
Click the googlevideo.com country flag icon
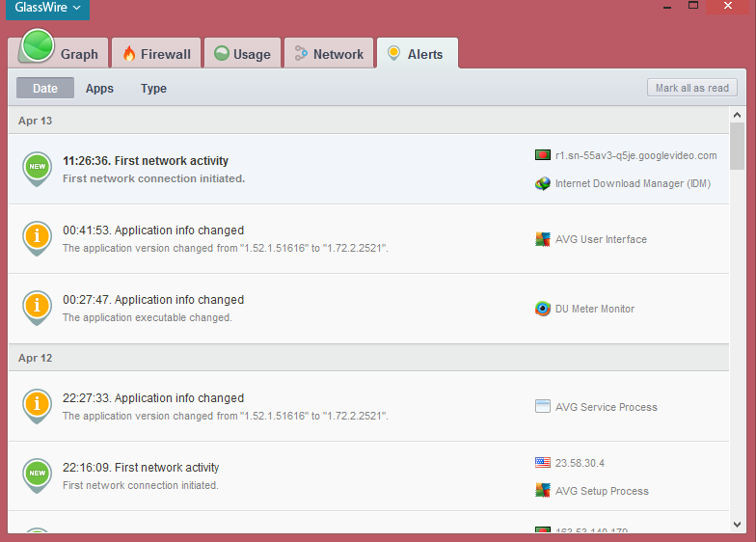click(542, 155)
